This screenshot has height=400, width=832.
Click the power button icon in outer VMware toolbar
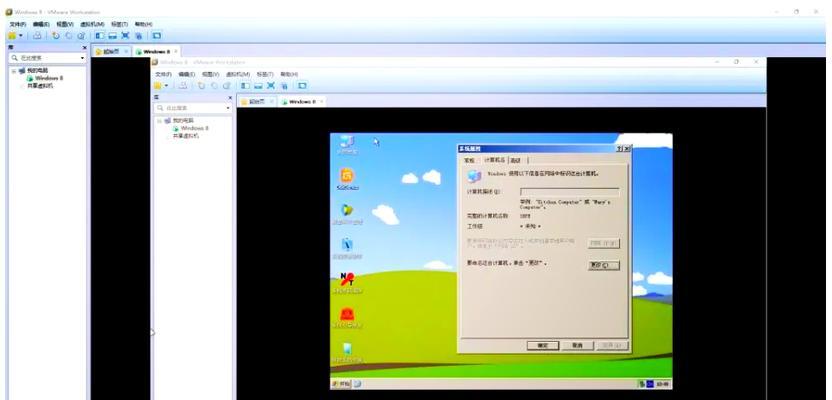coord(12,36)
